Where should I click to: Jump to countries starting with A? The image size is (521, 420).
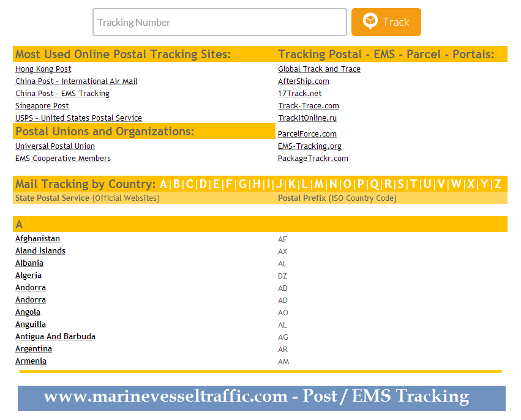[163, 184]
